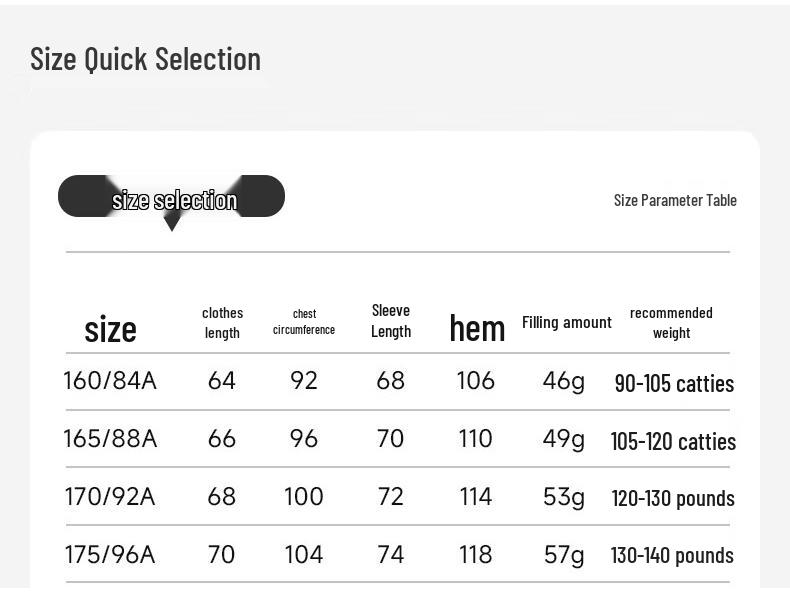Viewport: 790px width, 593px height.
Task: Click the 'hem' column header
Action: click(477, 328)
